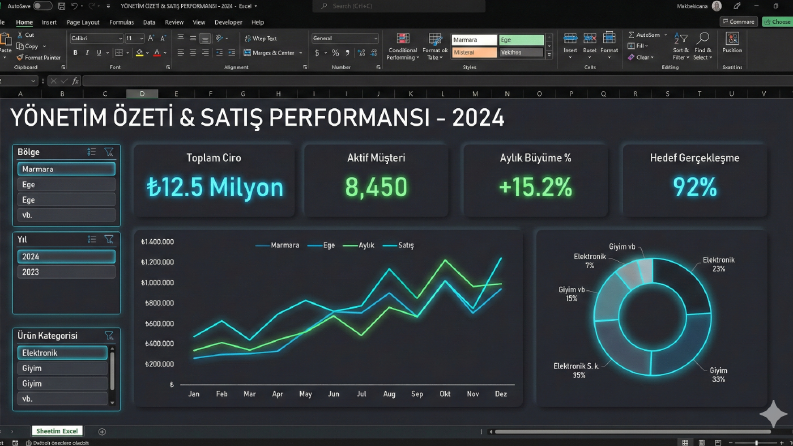This screenshot has height=446, width=793.
Task: Click the Increase Indent icon
Action: tap(231, 53)
